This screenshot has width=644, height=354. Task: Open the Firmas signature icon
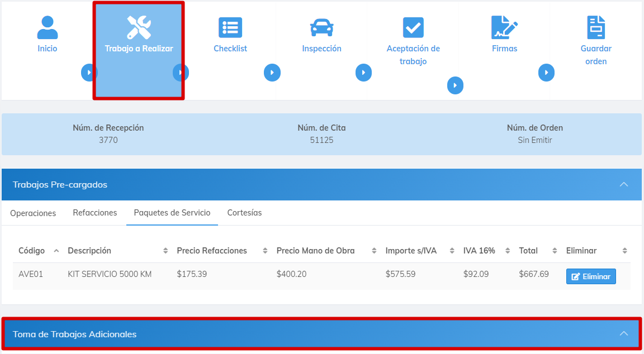click(x=504, y=27)
